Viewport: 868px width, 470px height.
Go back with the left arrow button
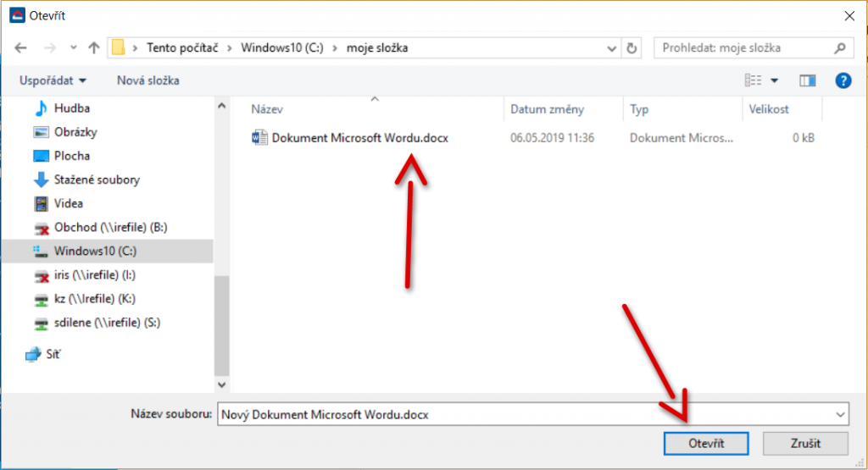pyautogui.click(x=20, y=48)
